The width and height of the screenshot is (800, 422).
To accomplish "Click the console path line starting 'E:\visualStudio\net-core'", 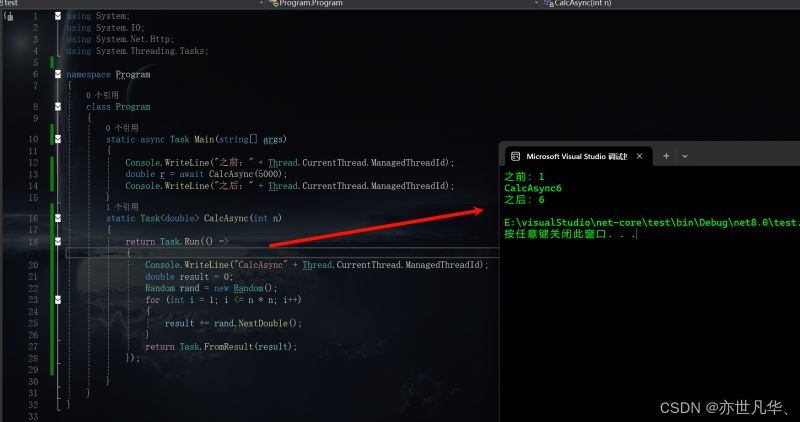I will (x=652, y=222).
